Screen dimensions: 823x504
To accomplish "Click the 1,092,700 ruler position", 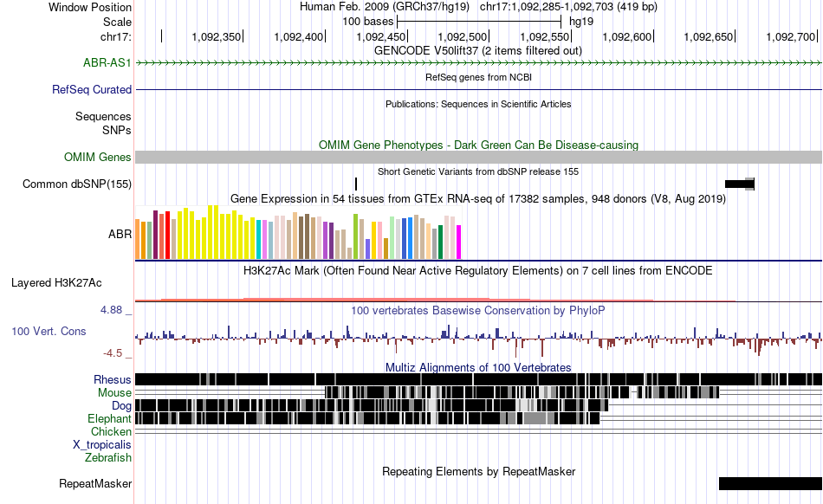I will (x=790, y=36).
